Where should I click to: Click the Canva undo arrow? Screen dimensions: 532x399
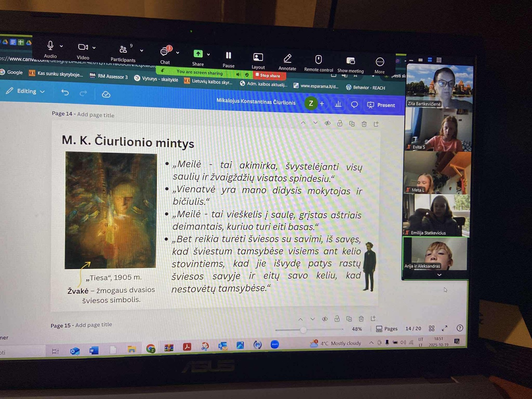click(65, 93)
